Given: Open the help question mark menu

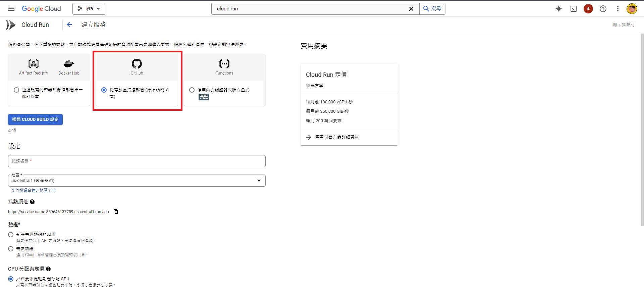Looking at the screenshot, I should coord(603,9).
